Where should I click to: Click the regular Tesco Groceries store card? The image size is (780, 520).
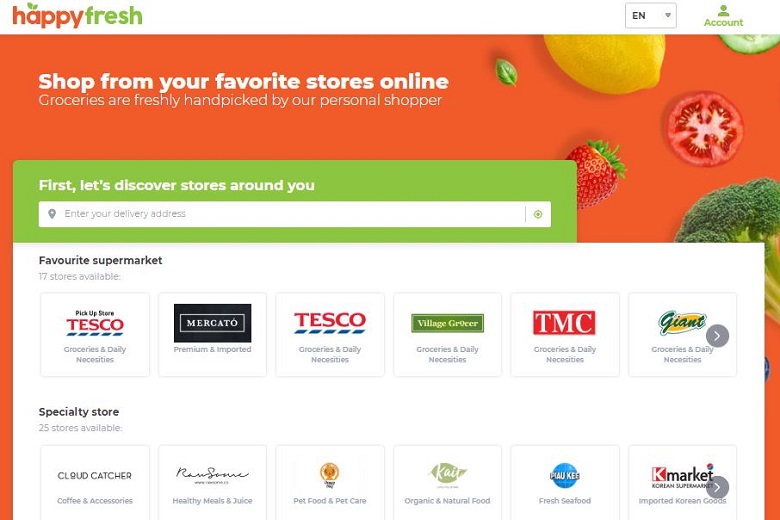tap(330, 334)
